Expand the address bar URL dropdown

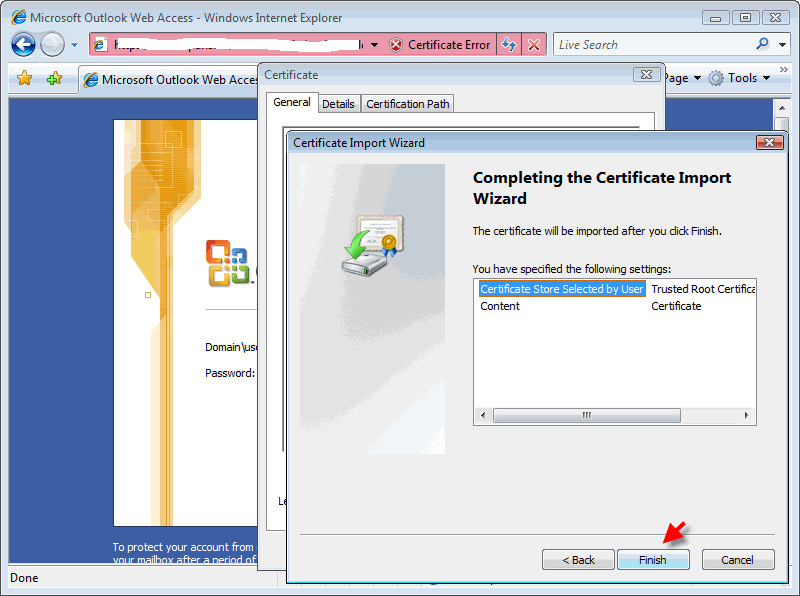tap(374, 45)
